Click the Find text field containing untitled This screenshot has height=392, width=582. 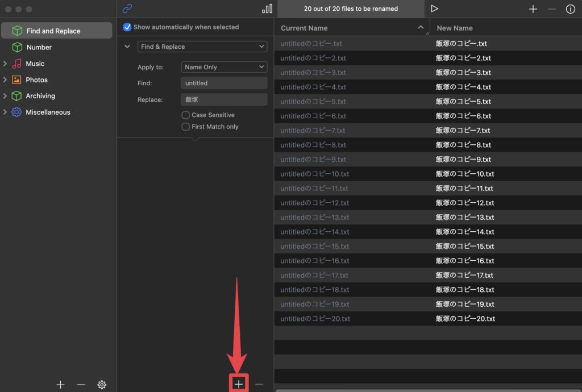(224, 83)
